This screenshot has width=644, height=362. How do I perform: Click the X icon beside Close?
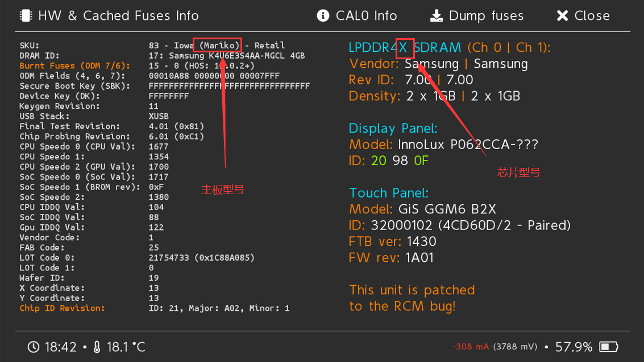tap(563, 15)
